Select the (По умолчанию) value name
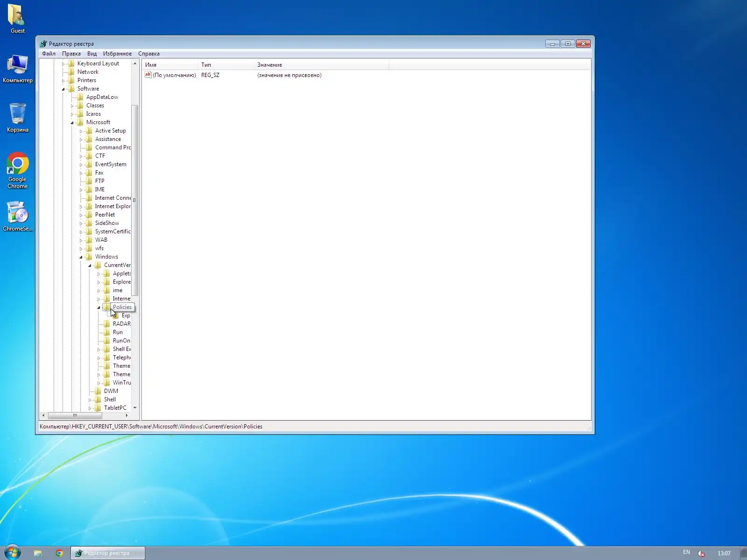 pos(174,75)
